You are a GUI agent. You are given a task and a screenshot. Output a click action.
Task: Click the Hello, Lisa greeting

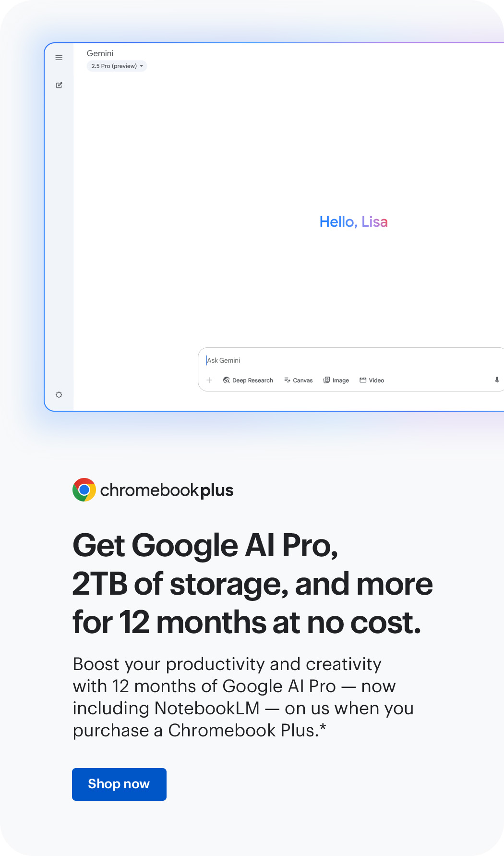pyautogui.click(x=353, y=222)
